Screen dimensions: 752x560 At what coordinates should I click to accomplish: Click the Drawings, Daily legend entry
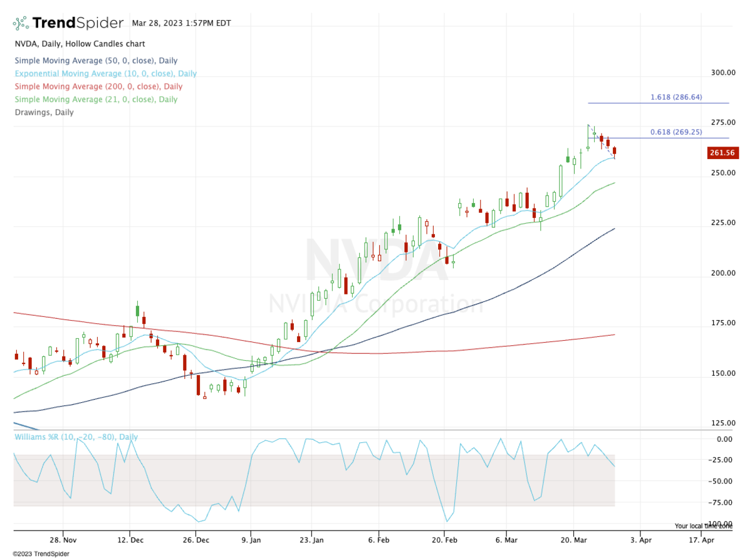44,112
